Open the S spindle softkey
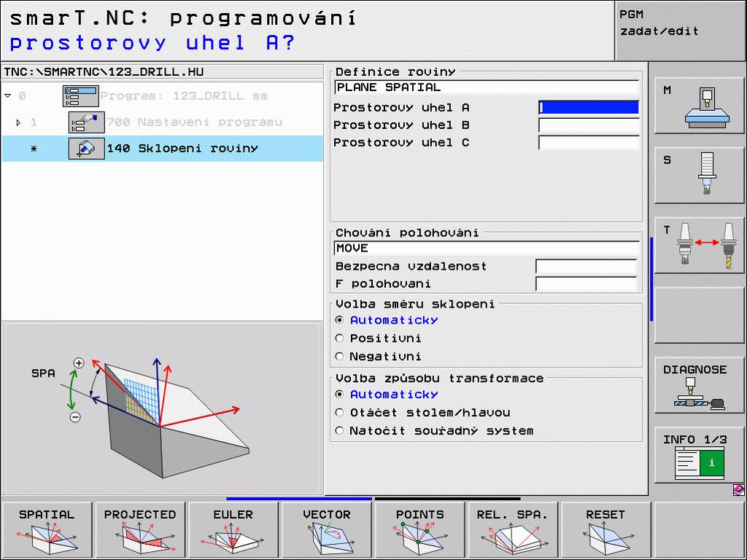747x560 pixels. click(x=699, y=175)
